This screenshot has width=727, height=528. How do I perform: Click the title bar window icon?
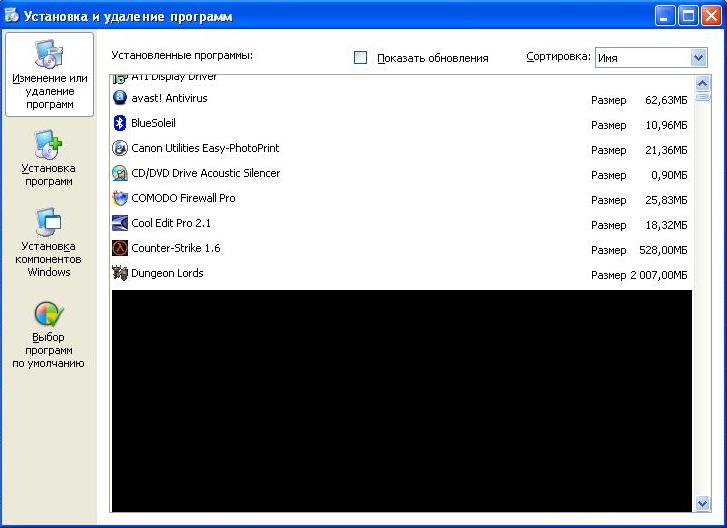tap(13, 15)
